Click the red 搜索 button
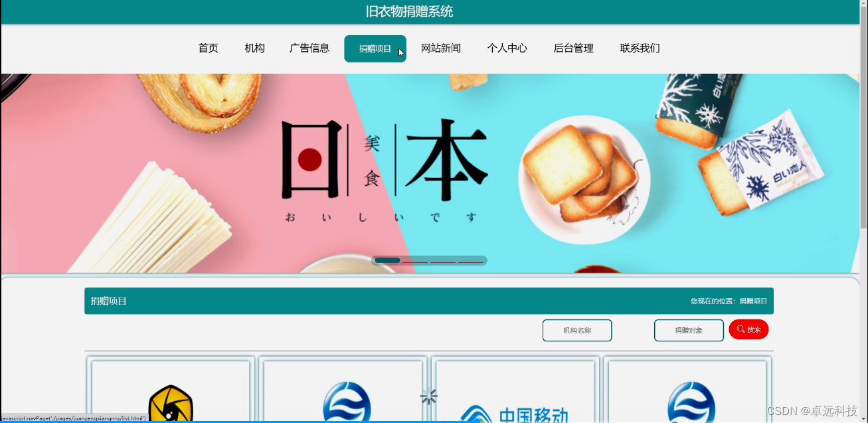 [748, 329]
